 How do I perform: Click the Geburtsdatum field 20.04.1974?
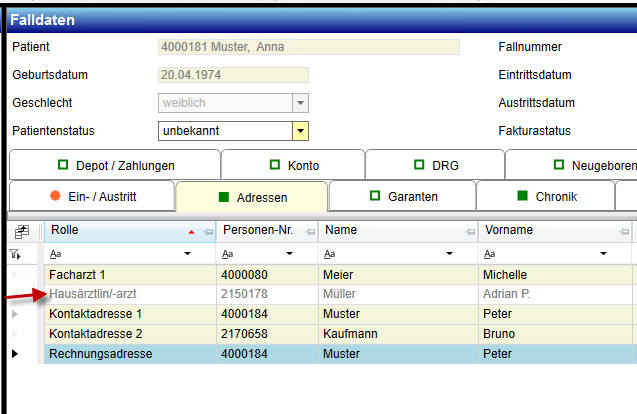[233, 75]
